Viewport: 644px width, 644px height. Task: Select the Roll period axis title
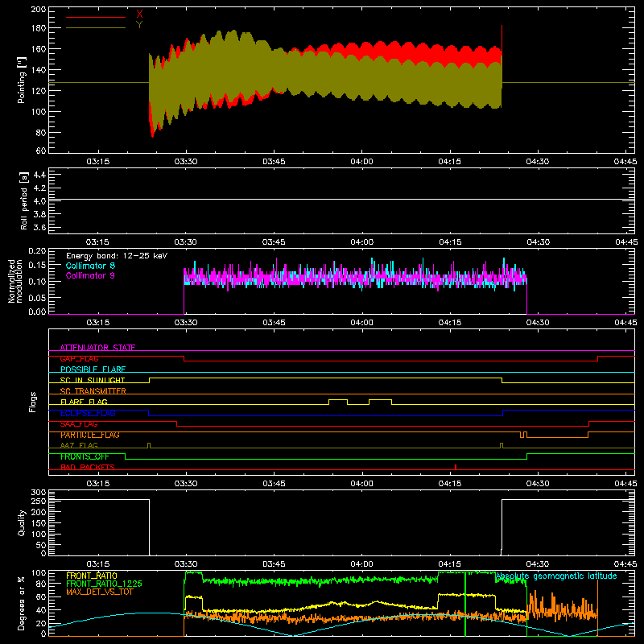(23, 200)
